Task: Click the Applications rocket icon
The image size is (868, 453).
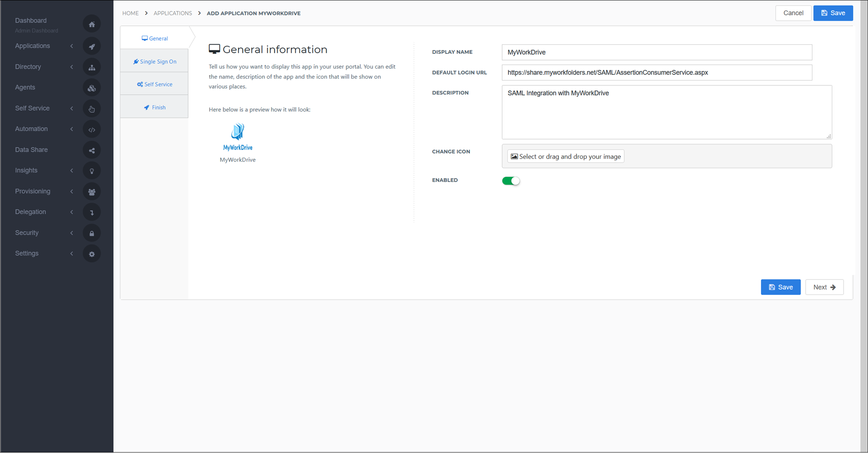Action: point(92,46)
